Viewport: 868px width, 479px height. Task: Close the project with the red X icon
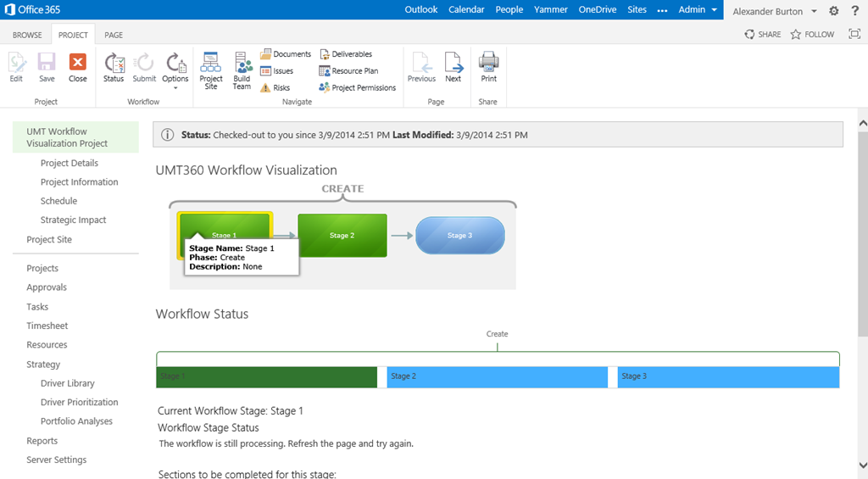pos(77,67)
